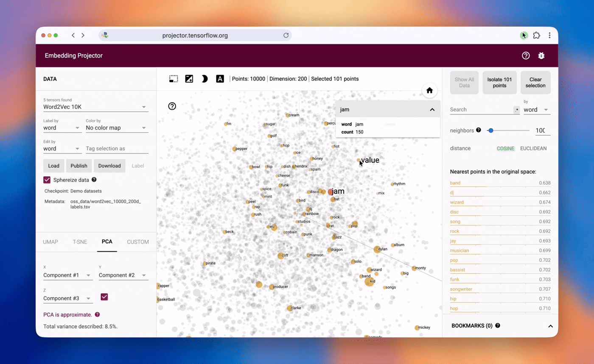Viewport: 594px width, 364px height.
Task: Select nearest neighbor 'songwriter'
Action: pos(500,289)
